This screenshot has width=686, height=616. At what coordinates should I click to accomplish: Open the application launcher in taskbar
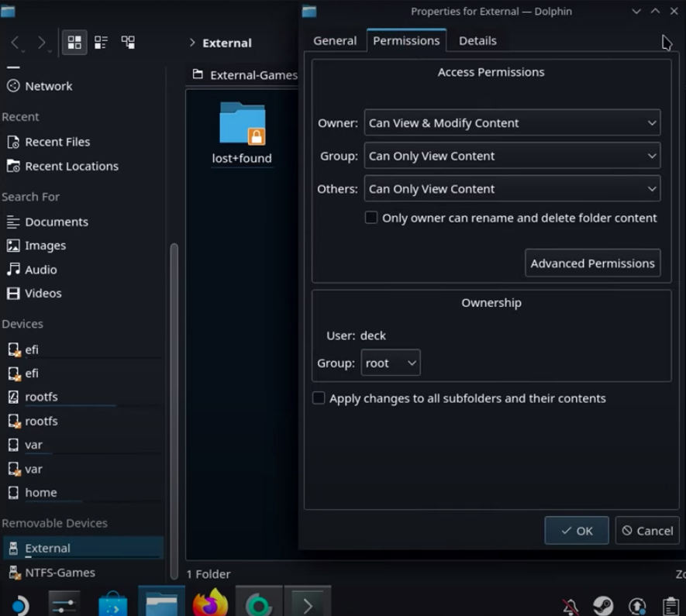19,605
